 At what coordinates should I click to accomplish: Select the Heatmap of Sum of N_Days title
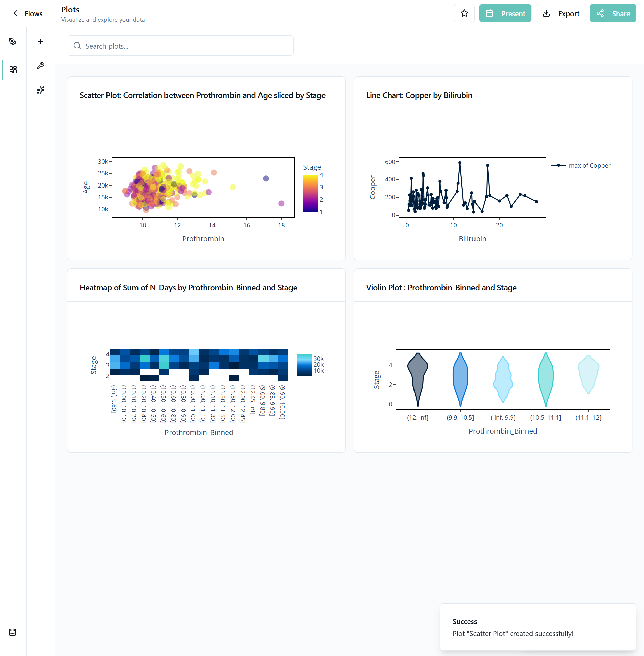pyautogui.click(x=188, y=287)
